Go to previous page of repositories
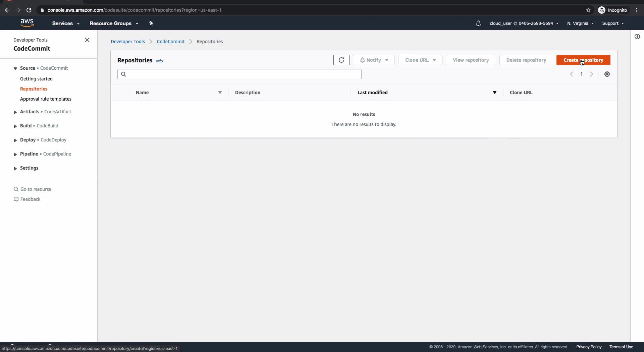The image size is (644, 352). 572,74
